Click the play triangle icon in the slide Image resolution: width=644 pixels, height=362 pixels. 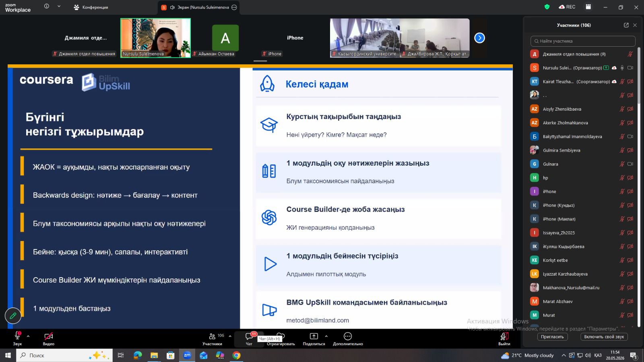(270, 264)
